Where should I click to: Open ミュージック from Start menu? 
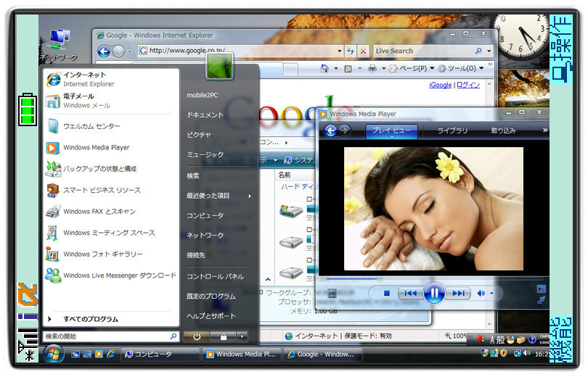pos(205,154)
